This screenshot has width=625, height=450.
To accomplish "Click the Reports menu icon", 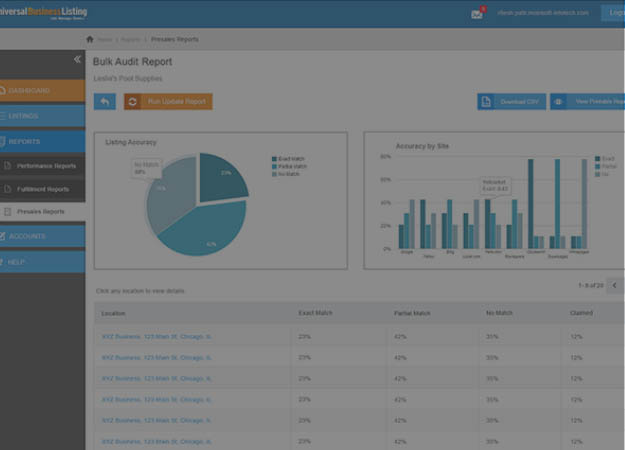I will pyautogui.click(x=2, y=141).
